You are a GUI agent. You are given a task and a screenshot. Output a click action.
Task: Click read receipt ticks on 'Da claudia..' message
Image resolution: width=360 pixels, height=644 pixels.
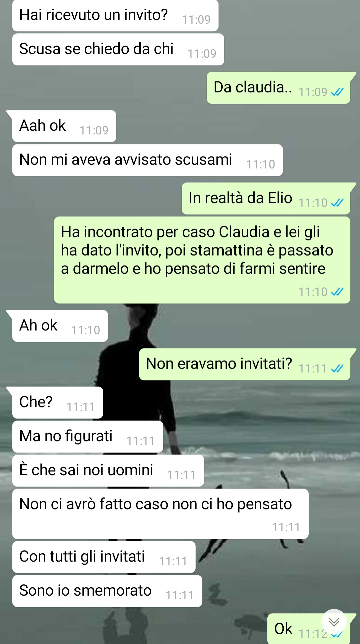pos(337,92)
